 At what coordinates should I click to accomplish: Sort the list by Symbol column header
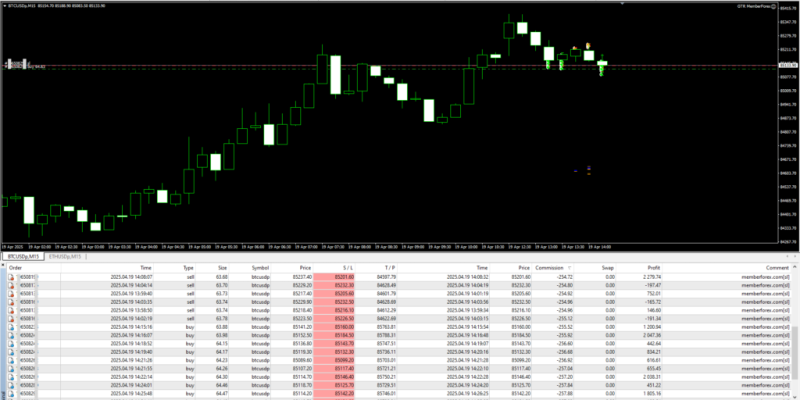point(259,268)
